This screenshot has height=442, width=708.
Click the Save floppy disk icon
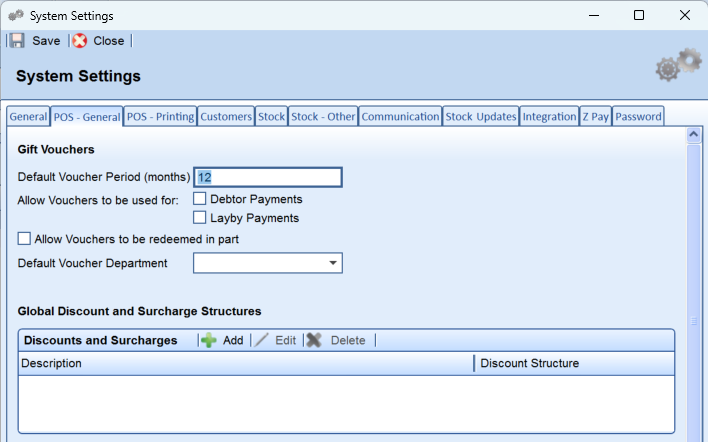coord(17,41)
